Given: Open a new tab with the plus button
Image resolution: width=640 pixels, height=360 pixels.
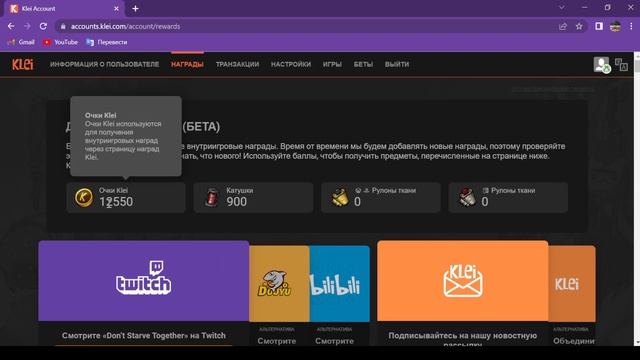Looking at the screenshot, I should pos(136,9).
